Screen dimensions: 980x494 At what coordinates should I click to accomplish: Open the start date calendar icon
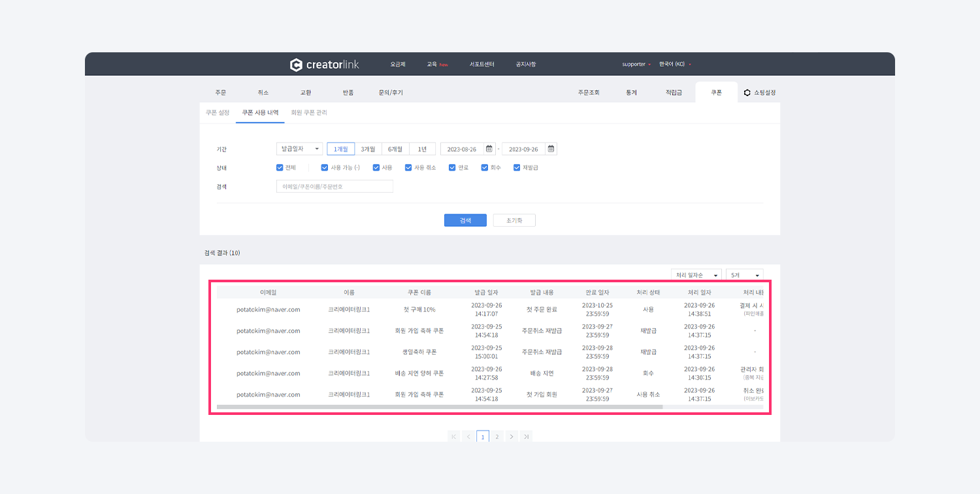click(x=489, y=149)
